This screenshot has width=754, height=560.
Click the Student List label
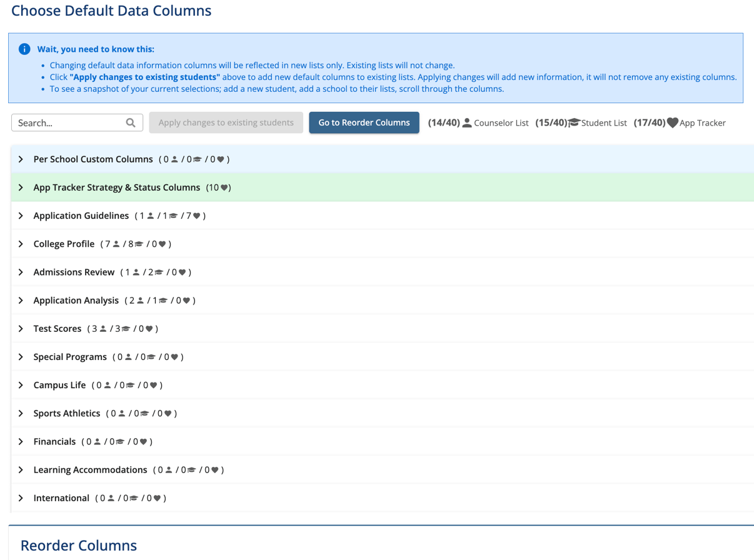click(x=604, y=123)
